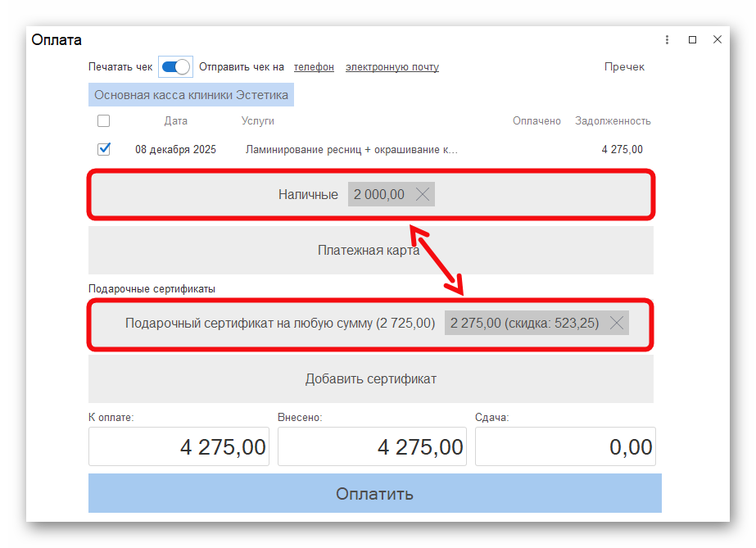Click the 'Внесено' amount field
Image resolution: width=756 pixels, height=548 pixels.
(372, 446)
